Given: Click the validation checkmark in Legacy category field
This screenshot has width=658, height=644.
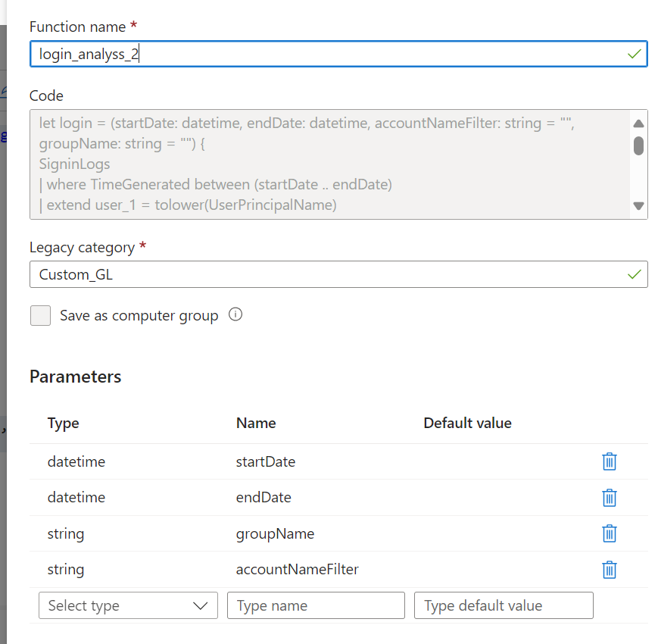Looking at the screenshot, I should tap(635, 274).
